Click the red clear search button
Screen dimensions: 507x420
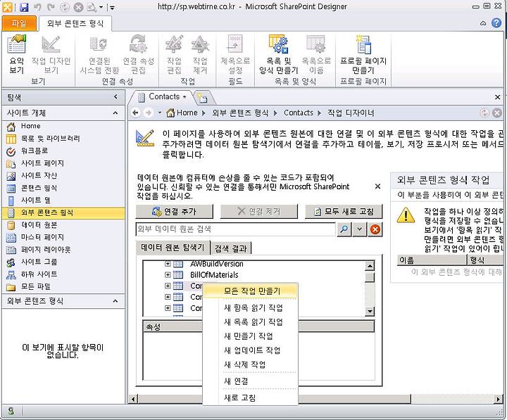pyautogui.click(x=375, y=229)
